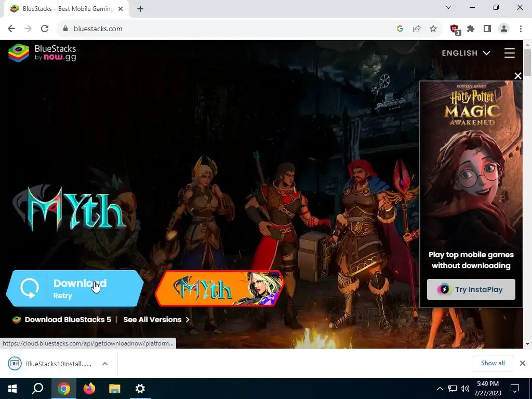This screenshot has height=399, width=532.
Task: Click the share this page icon
Action: [417, 29]
